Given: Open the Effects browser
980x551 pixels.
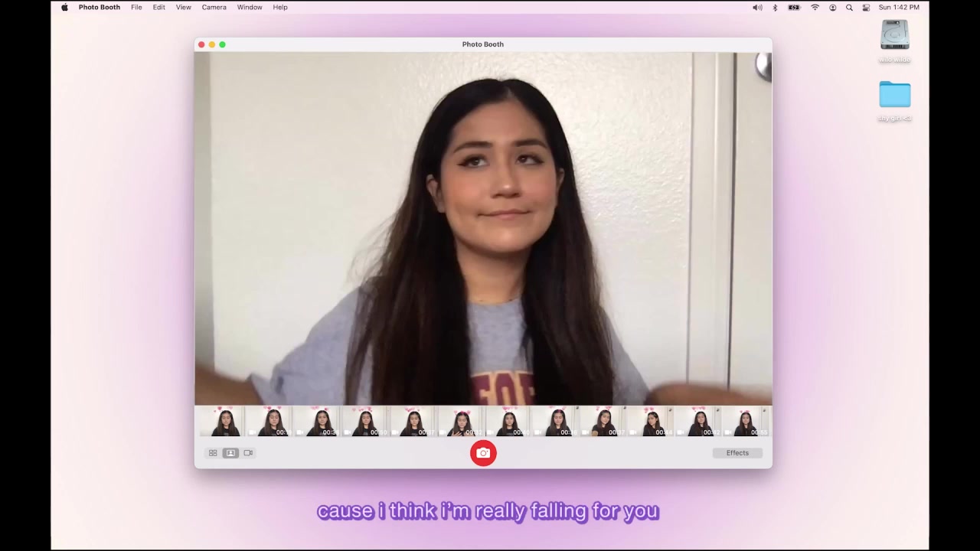Looking at the screenshot, I should click(x=737, y=453).
